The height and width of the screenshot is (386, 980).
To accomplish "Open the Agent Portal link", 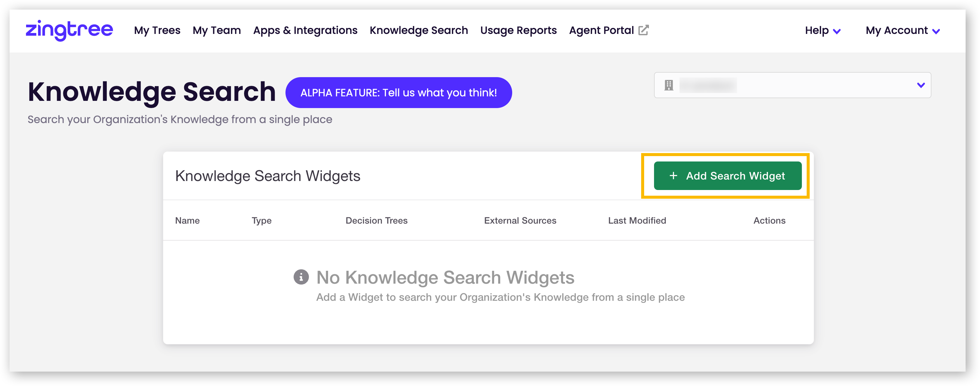I will point(609,30).
